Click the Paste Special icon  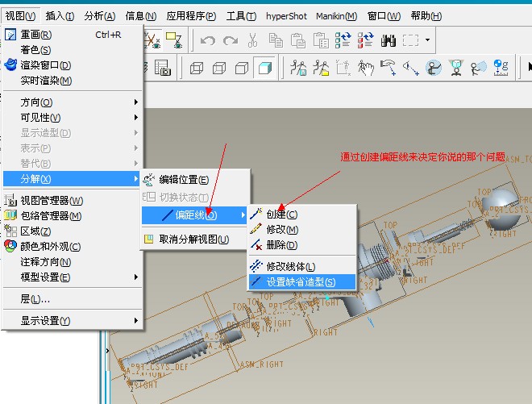(x=321, y=40)
